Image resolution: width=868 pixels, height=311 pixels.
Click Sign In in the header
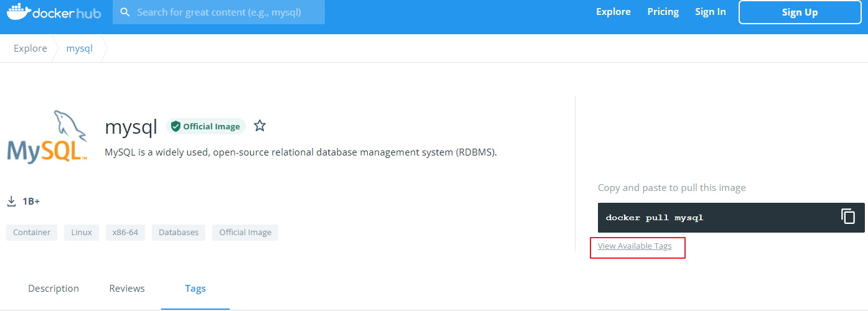pyautogui.click(x=710, y=12)
